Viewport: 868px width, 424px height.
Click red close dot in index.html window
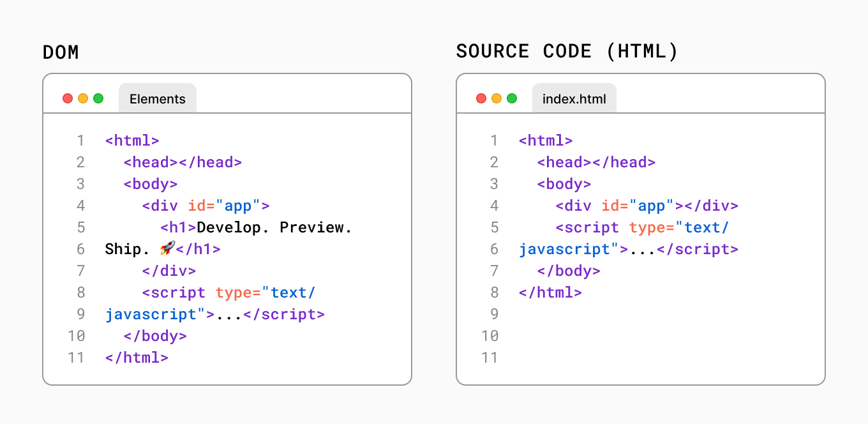pyautogui.click(x=481, y=98)
